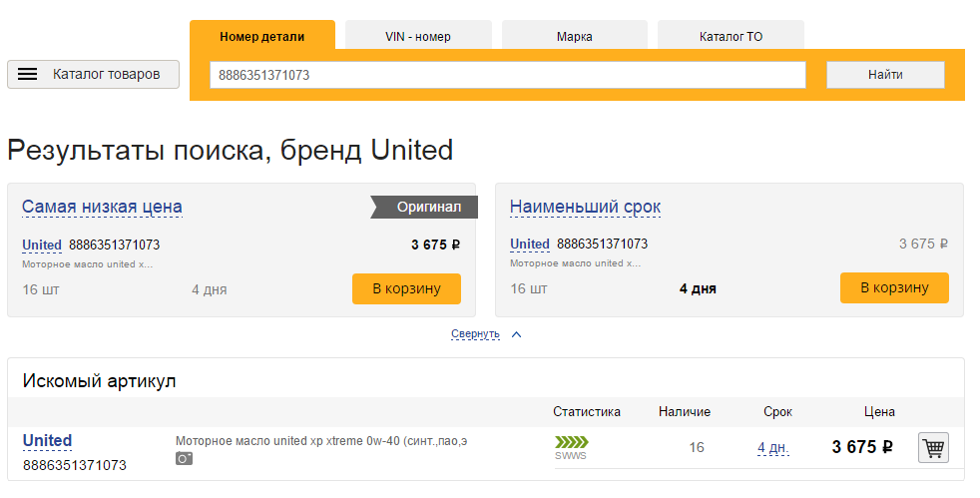The height and width of the screenshot is (498, 980).
Task: Click the Свернуть link
Action: tap(475, 334)
